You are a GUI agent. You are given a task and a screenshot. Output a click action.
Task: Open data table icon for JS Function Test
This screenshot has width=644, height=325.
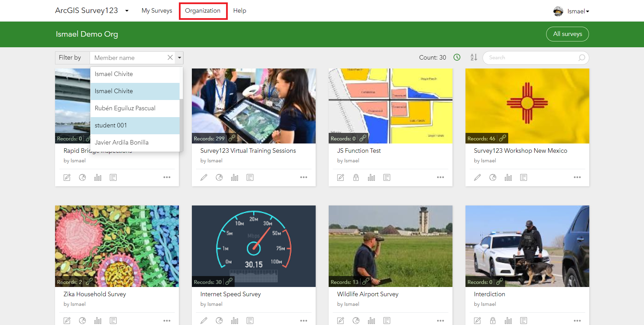[x=387, y=177]
